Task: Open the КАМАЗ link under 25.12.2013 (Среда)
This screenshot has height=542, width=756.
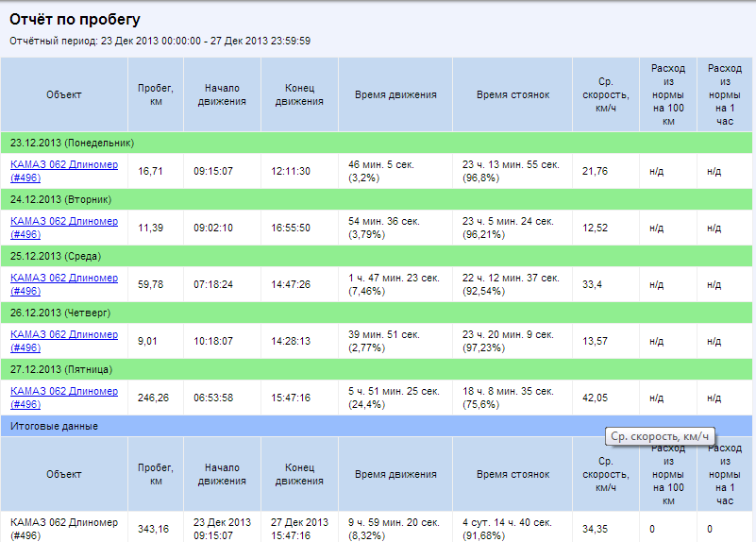Action: [x=64, y=284]
